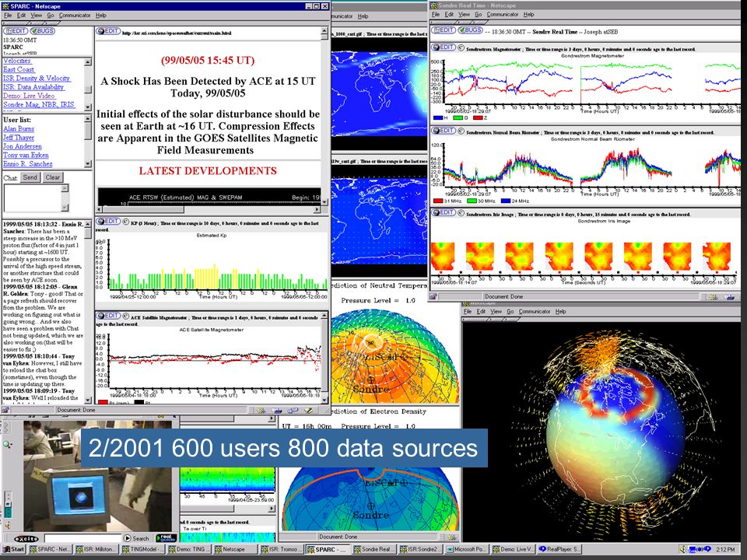Screen dimensions: 747x560
Task: Click the speaker volume icon in the system tray
Action: click(x=682, y=549)
